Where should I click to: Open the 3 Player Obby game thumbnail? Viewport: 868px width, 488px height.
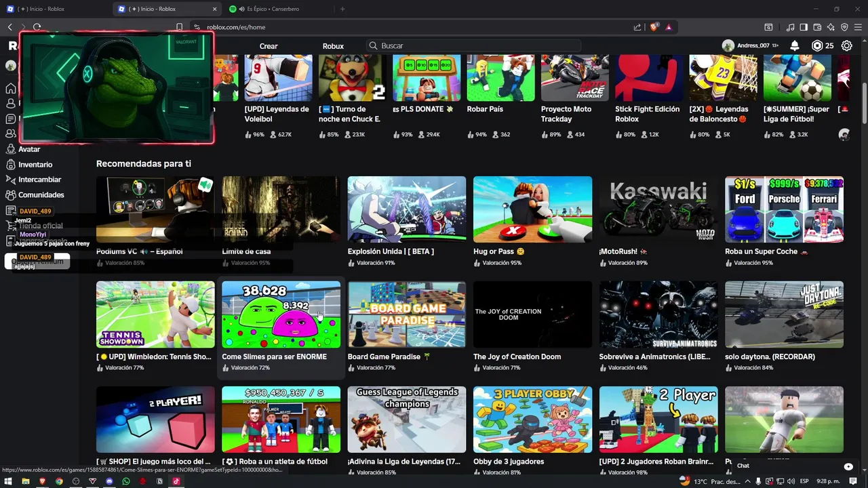click(532, 420)
